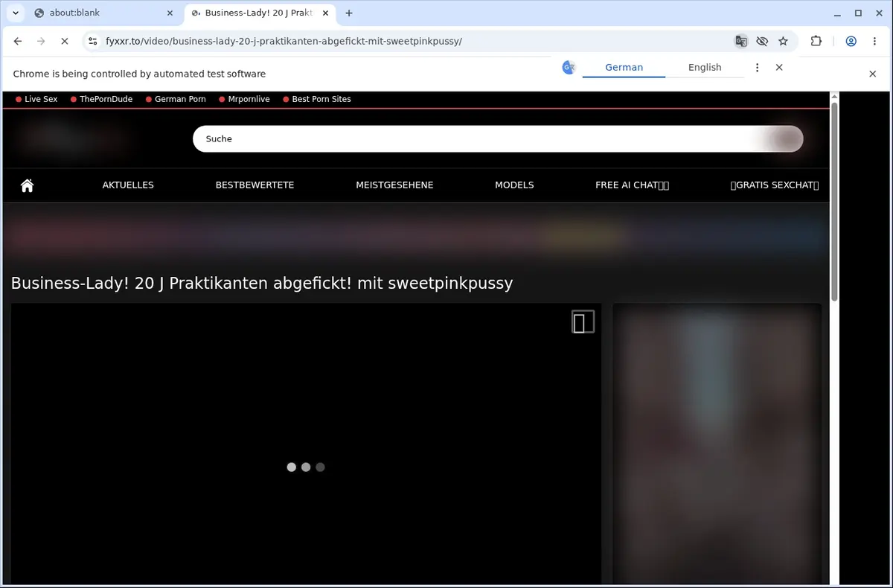Open the Chrome three-dot menu
Viewport: 893px width, 588px height.
click(874, 41)
